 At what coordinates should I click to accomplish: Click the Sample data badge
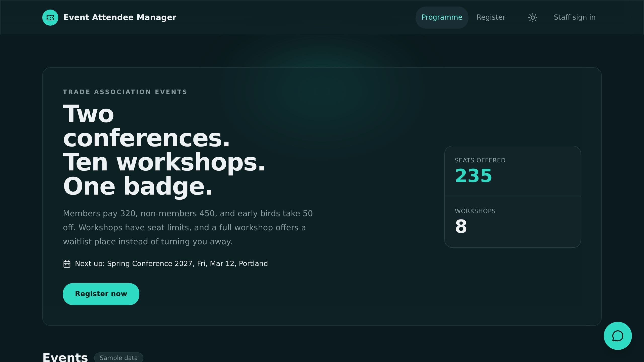(x=118, y=358)
